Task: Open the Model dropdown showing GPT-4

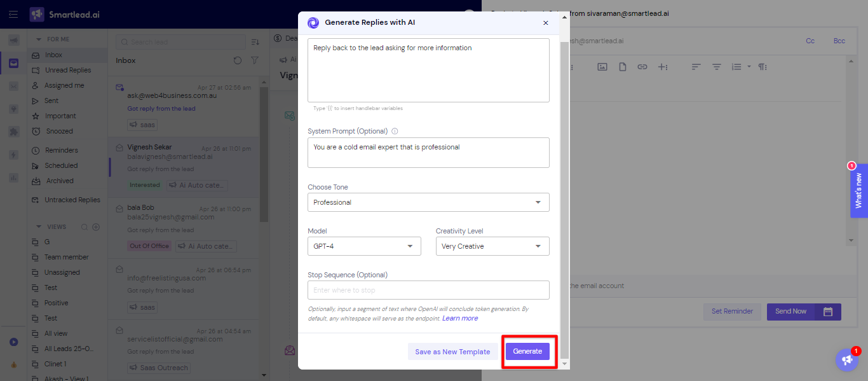Action: coord(364,246)
